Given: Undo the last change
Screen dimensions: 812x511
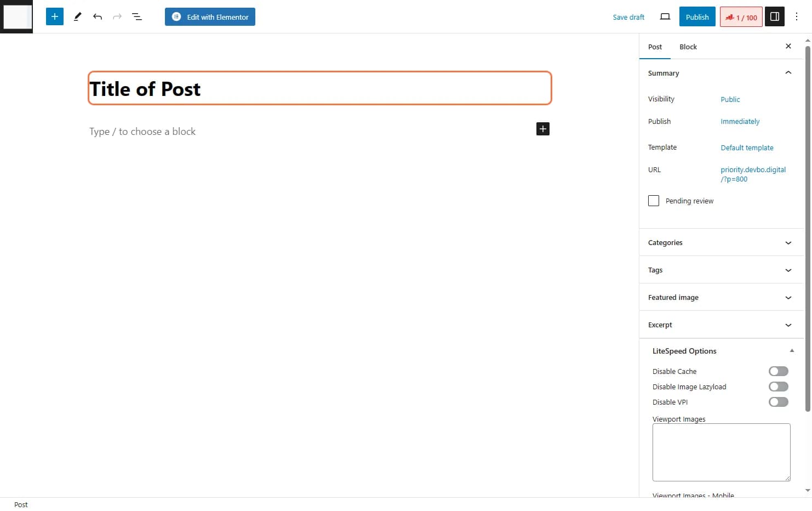Looking at the screenshot, I should pyautogui.click(x=98, y=16).
